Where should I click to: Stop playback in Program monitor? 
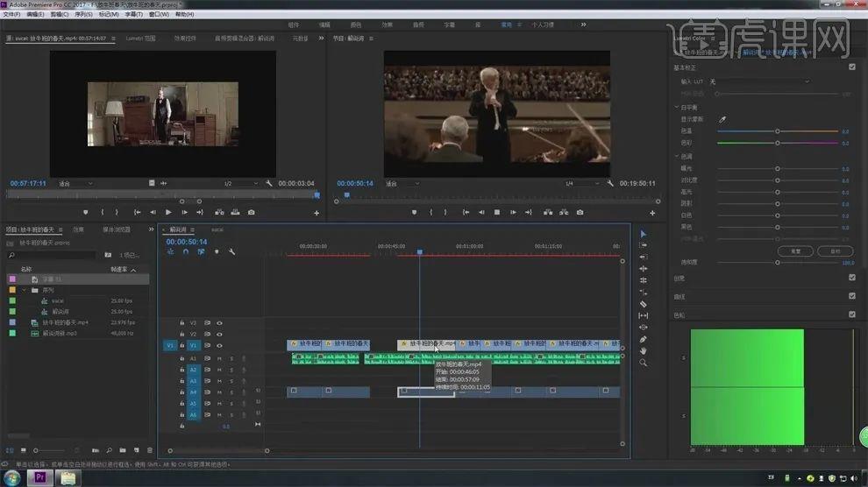tap(497, 212)
